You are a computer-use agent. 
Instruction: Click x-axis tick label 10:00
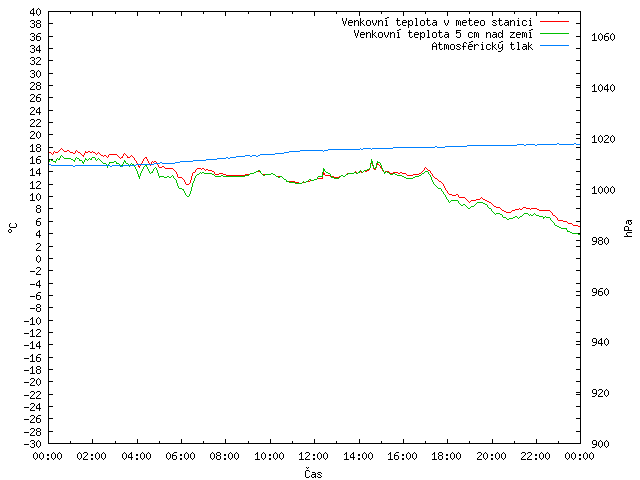tap(270, 456)
